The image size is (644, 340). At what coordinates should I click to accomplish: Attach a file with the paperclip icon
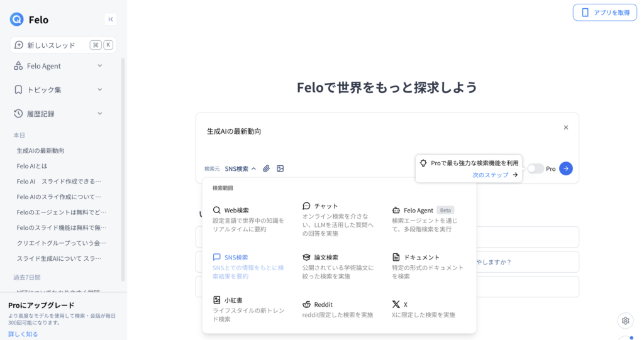pyautogui.click(x=266, y=168)
